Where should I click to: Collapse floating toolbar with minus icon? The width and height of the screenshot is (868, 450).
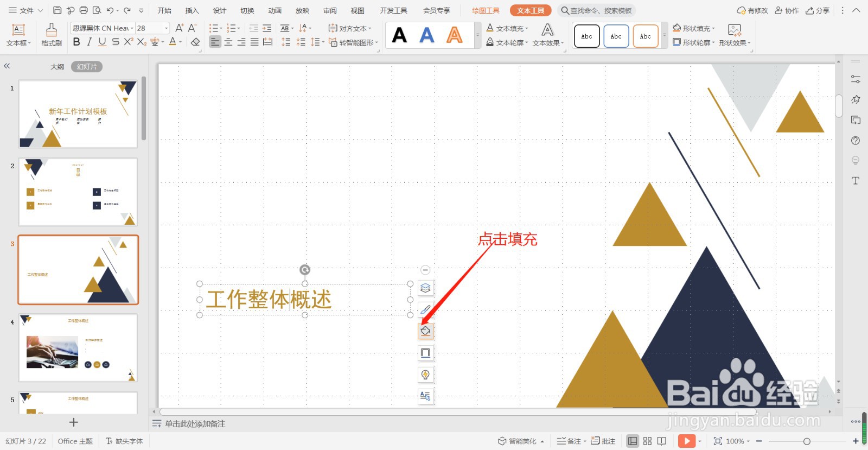point(425,270)
